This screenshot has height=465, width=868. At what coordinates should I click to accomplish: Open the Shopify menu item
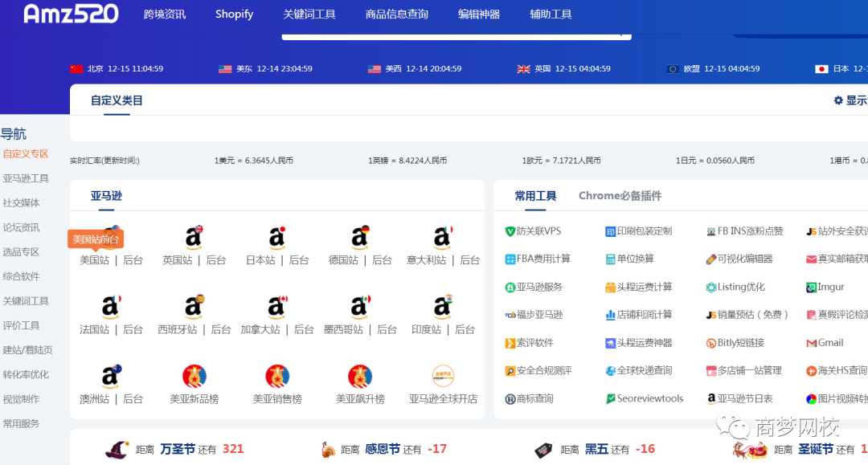click(234, 14)
